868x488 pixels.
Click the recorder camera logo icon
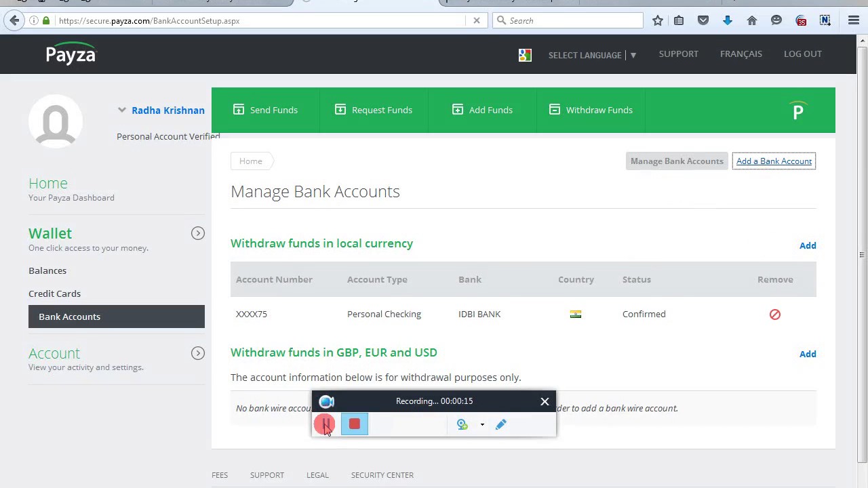[x=327, y=401]
